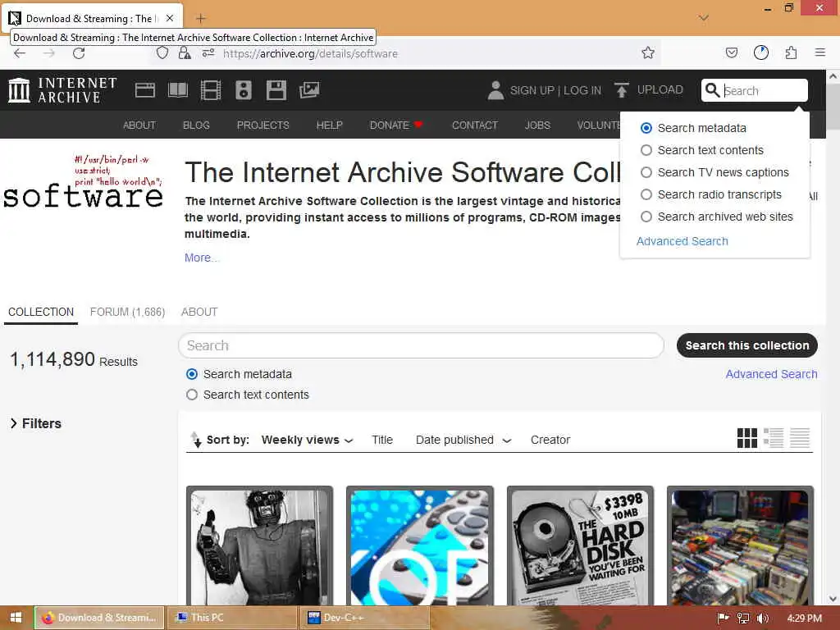The height and width of the screenshot is (630, 840).
Task: Switch to the COLLECTION tab
Action: [41, 312]
